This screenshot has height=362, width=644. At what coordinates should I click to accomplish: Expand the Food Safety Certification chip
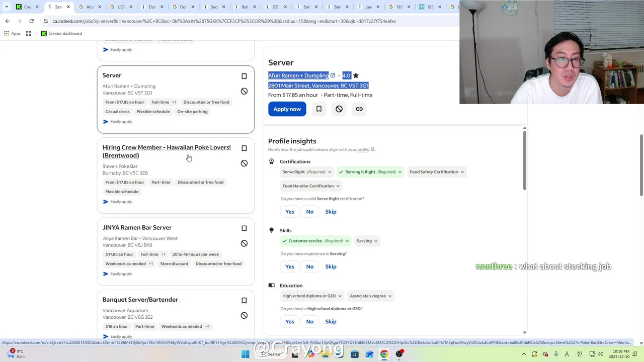pos(437,172)
